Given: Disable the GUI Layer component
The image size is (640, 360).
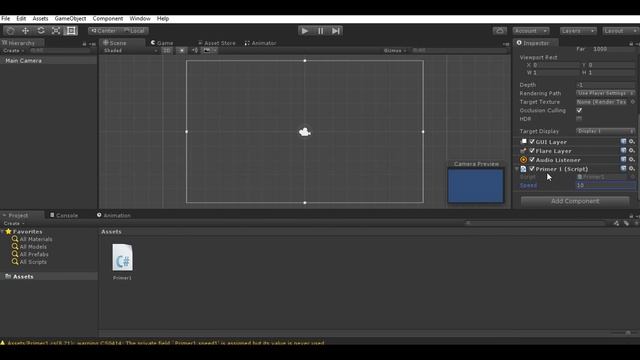Looking at the screenshot, I should point(532,142).
